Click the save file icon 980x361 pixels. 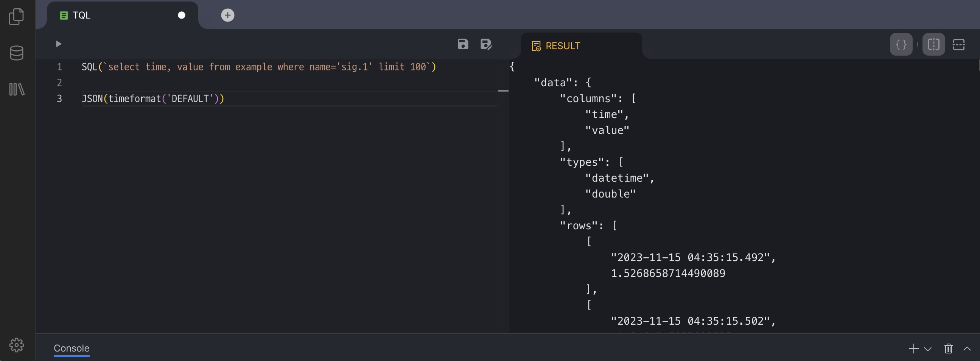463,44
